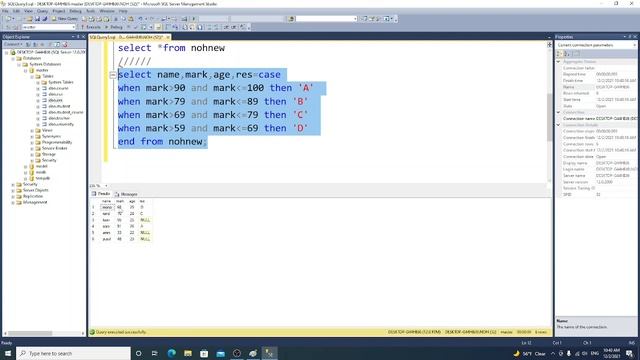Open the Edit menu
The image size is (640, 360).
click(x=16, y=11)
